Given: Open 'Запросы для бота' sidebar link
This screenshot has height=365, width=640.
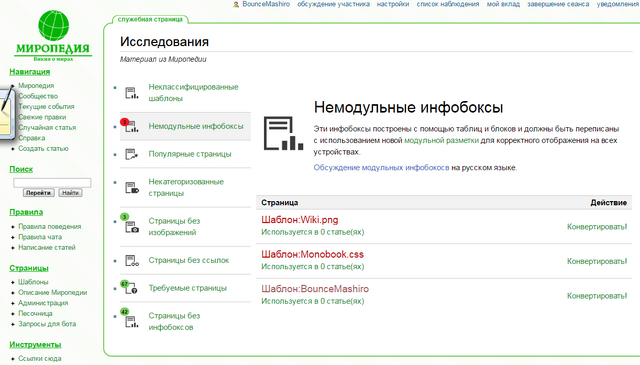Looking at the screenshot, I should pos(47,324).
